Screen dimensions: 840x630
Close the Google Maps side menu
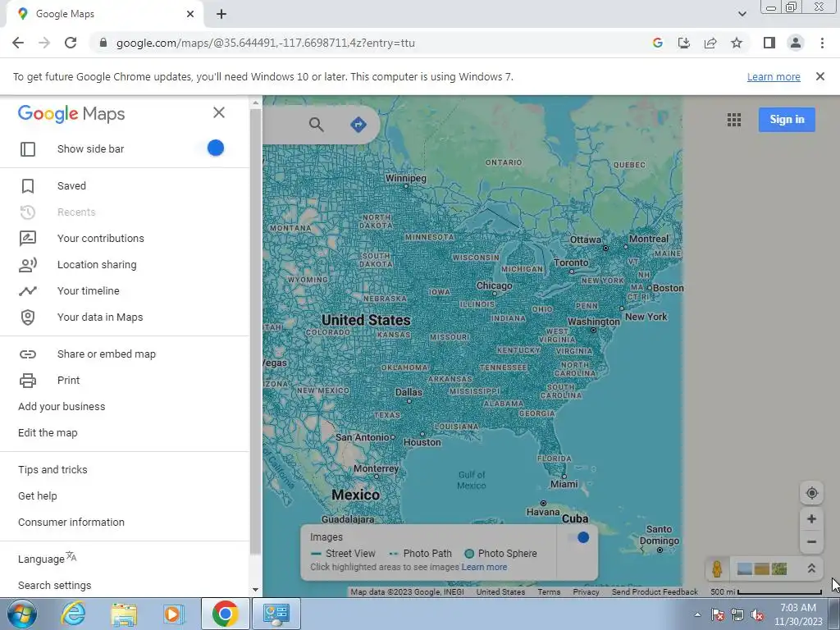[218, 112]
